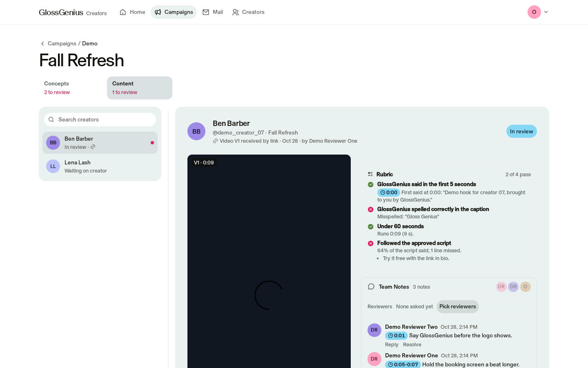Resolve Demo Reviewer Two's note
588x368 pixels.
[412, 345]
